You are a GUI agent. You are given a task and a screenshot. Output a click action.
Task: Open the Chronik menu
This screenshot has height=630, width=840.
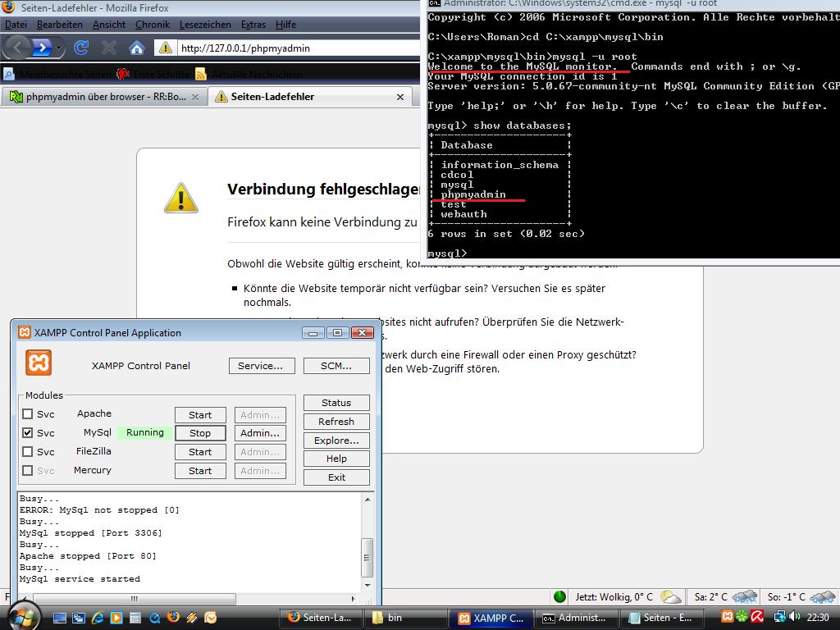(x=152, y=25)
